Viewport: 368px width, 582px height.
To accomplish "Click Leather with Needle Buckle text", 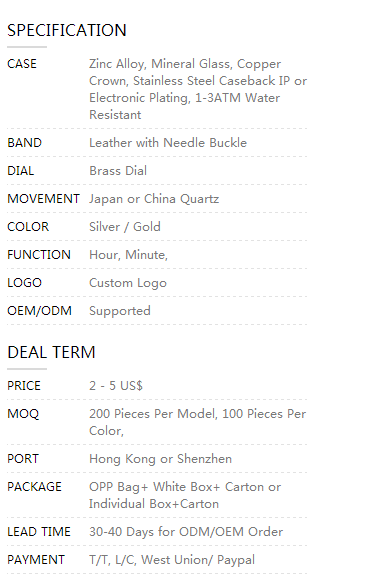I will click(x=168, y=143).
